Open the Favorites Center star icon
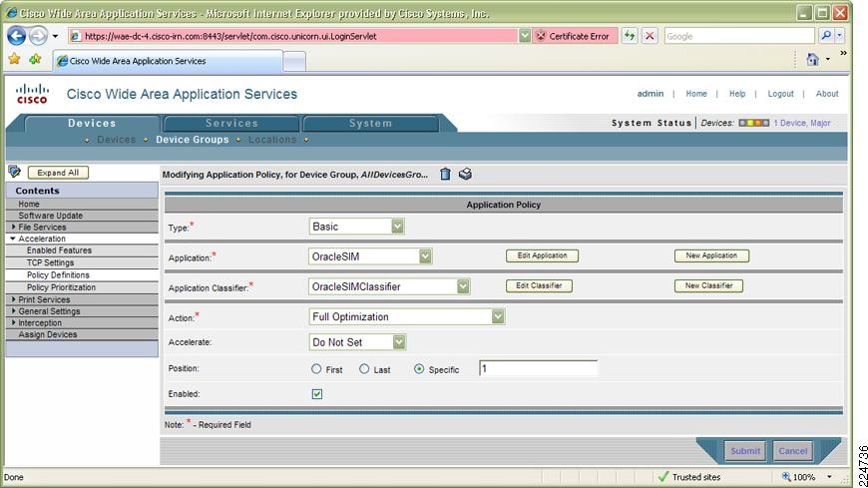The image size is (868, 488). (14, 59)
